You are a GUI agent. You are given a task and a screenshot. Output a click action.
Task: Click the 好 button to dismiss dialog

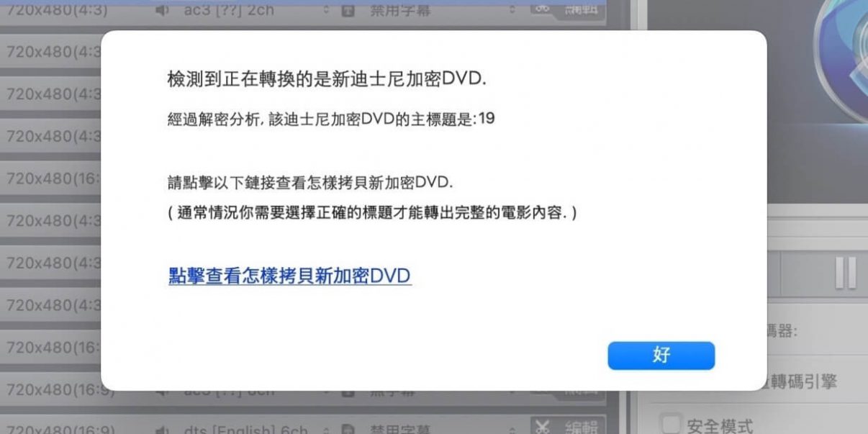click(x=661, y=356)
